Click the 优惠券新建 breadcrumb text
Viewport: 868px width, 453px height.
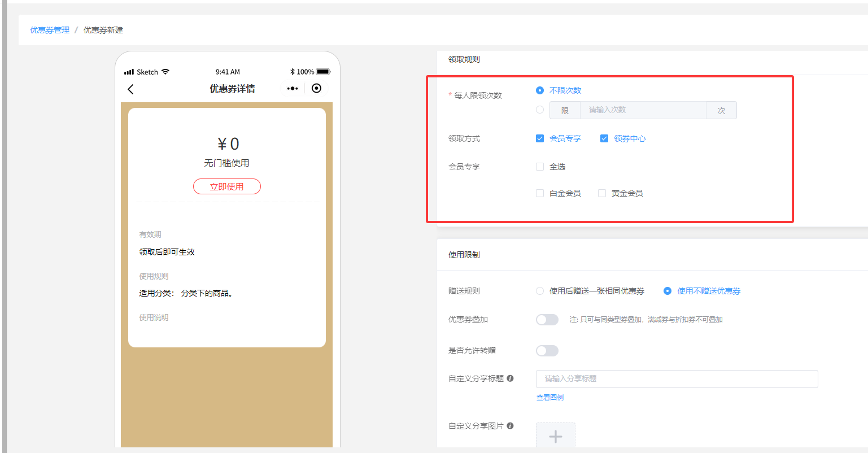click(x=103, y=30)
